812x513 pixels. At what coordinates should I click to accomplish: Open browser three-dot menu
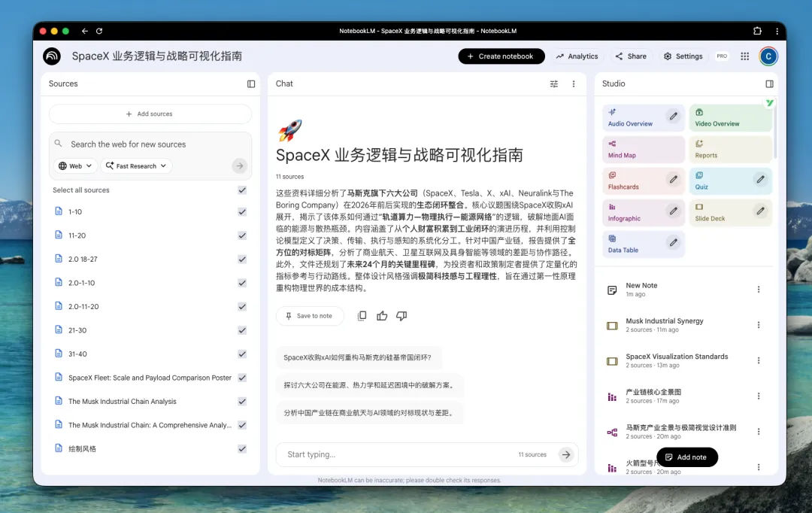point(777,31)
